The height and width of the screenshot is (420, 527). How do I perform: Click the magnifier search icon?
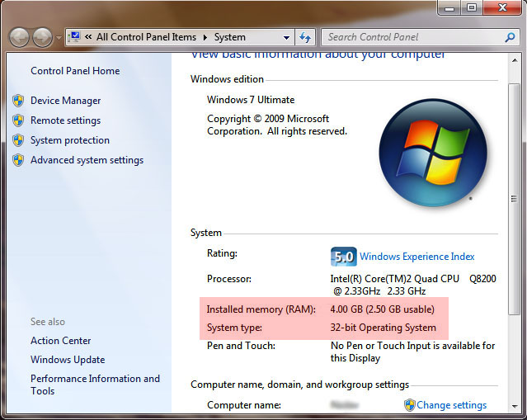tap(510, 37)
